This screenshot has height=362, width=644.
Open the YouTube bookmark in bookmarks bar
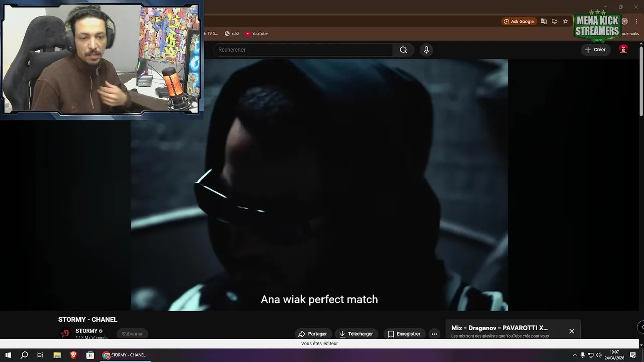tap(257, 33)
